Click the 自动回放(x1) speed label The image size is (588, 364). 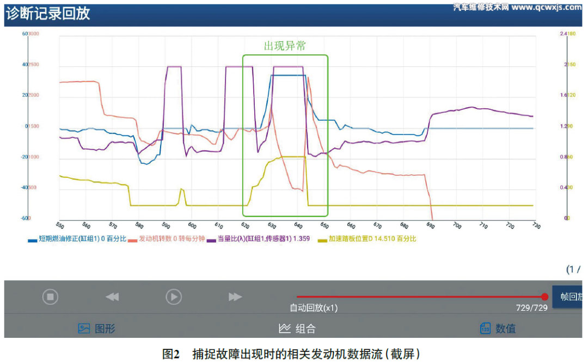[314, 308]
